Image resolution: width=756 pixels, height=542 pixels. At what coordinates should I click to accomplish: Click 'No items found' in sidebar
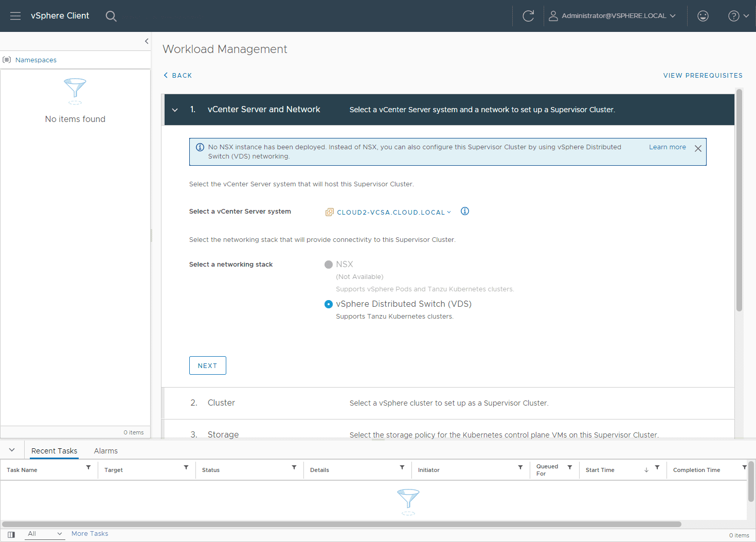click(75, 119)
